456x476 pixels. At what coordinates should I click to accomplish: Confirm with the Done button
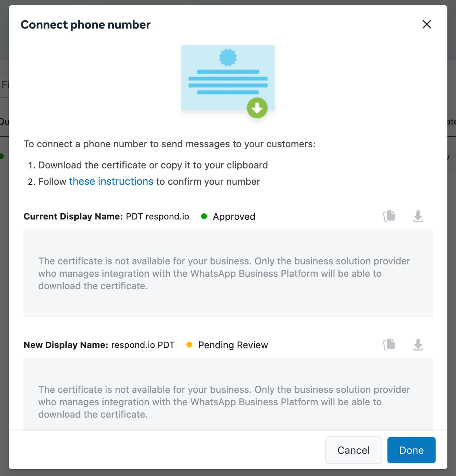click(x=411, y=450)
